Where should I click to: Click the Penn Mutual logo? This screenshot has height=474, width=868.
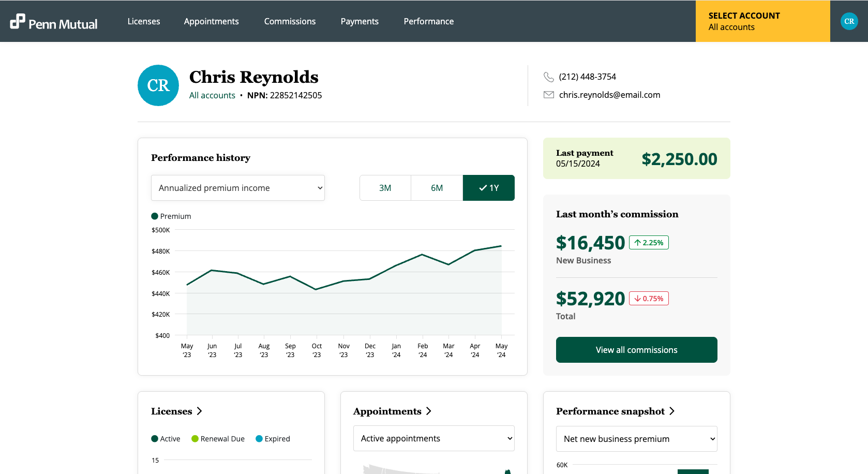pyautogui.click(x=54, y=21)
